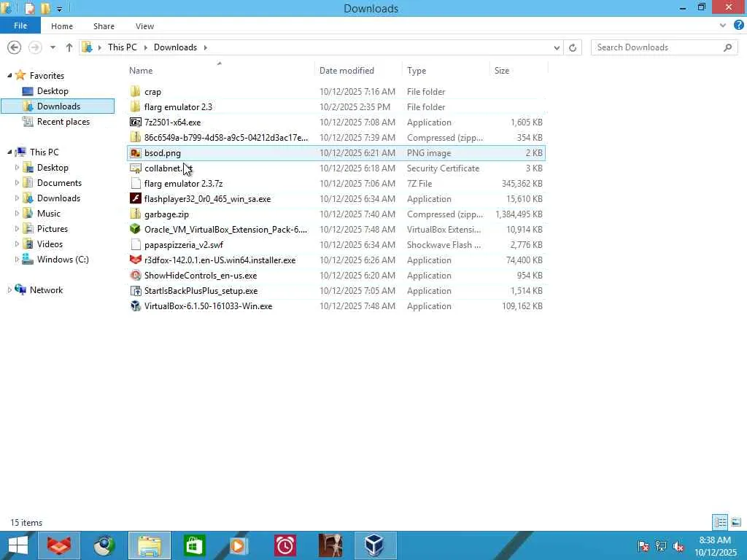This screenshot has height=560, width=747.
Task: Expand the Network tree node
Action: pos(9,290)
